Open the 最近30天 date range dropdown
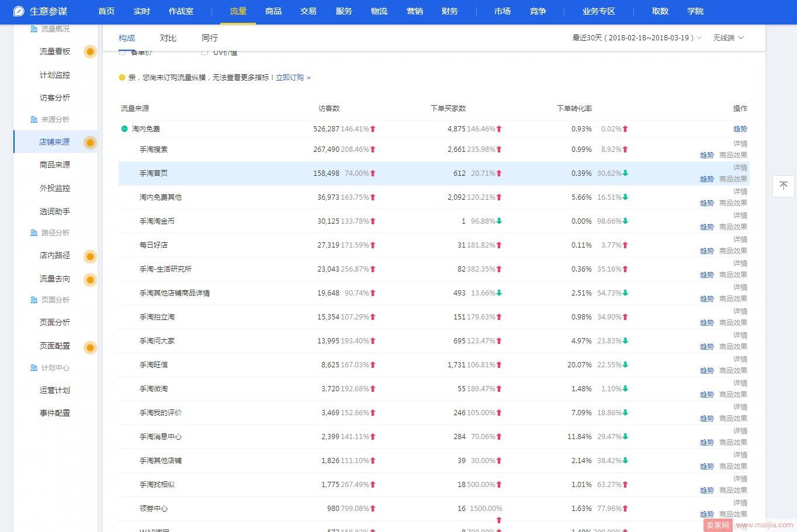 click(637, 37)
